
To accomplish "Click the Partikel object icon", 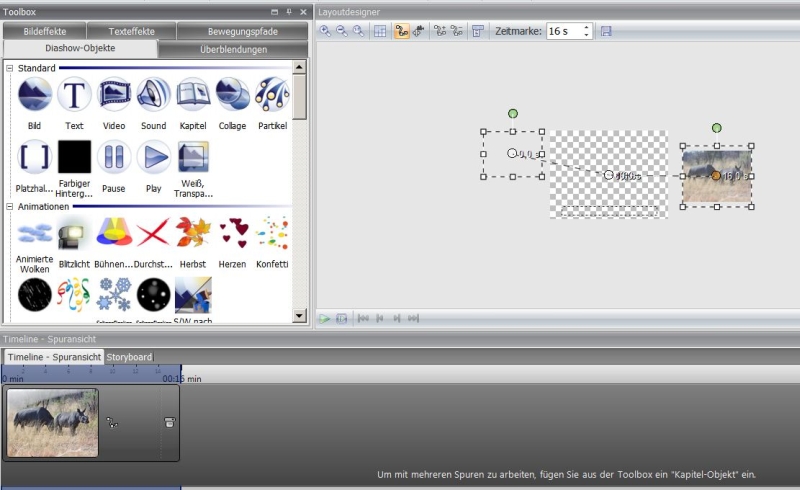I will [272, 96].
